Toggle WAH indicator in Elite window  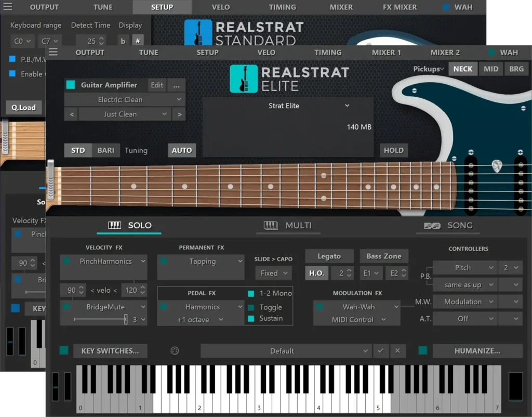491,53
